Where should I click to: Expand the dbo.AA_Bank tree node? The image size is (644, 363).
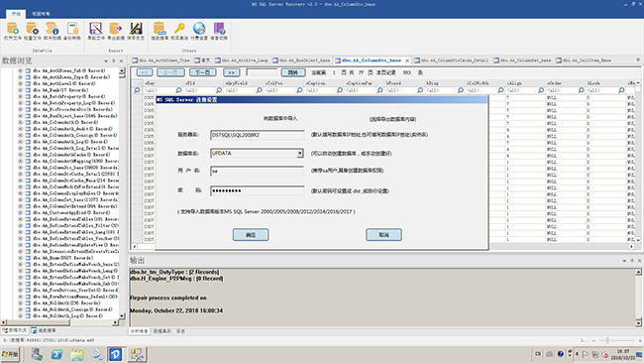click(20, 90)
